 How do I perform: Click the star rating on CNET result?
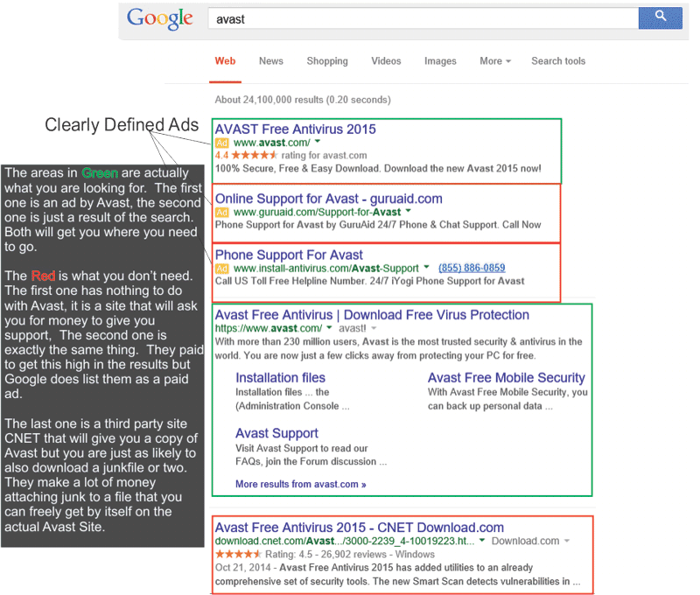[238, 555]
